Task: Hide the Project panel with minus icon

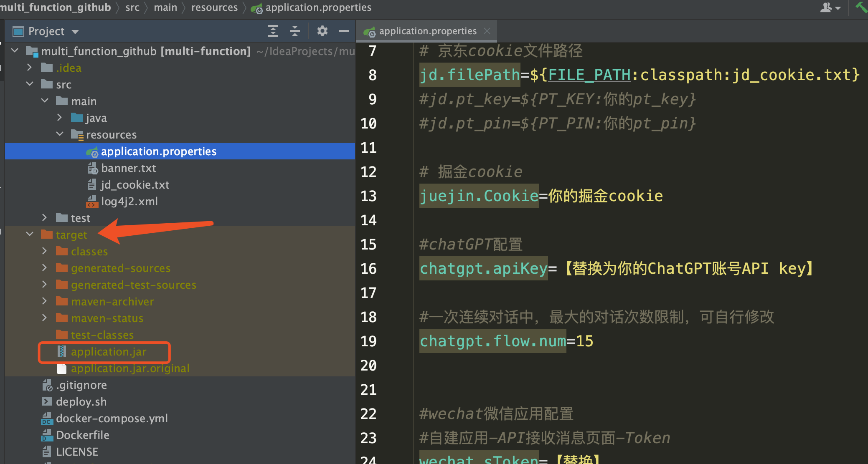Action: [x=344, y=31]
